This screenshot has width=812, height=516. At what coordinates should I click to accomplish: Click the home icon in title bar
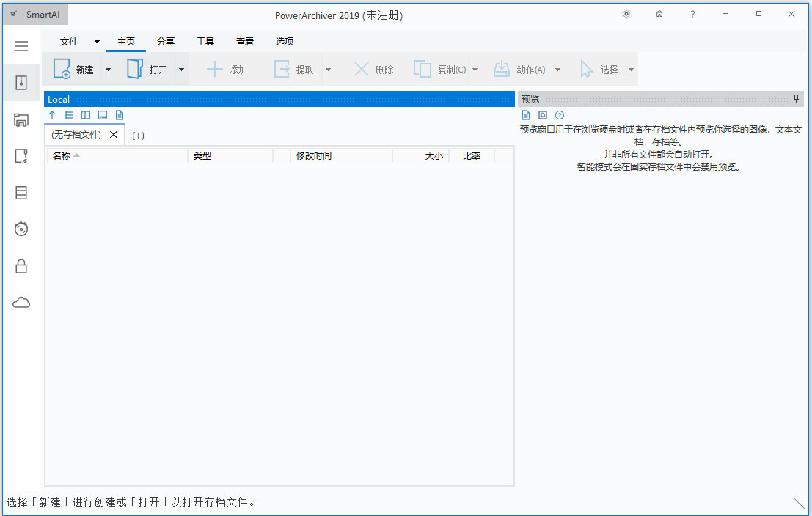659,14
